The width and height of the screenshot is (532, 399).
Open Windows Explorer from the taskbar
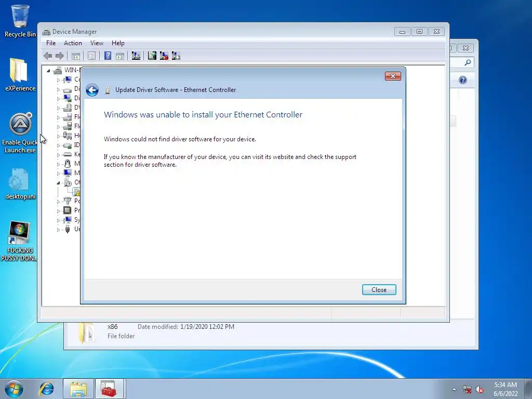tap(78, 389)
